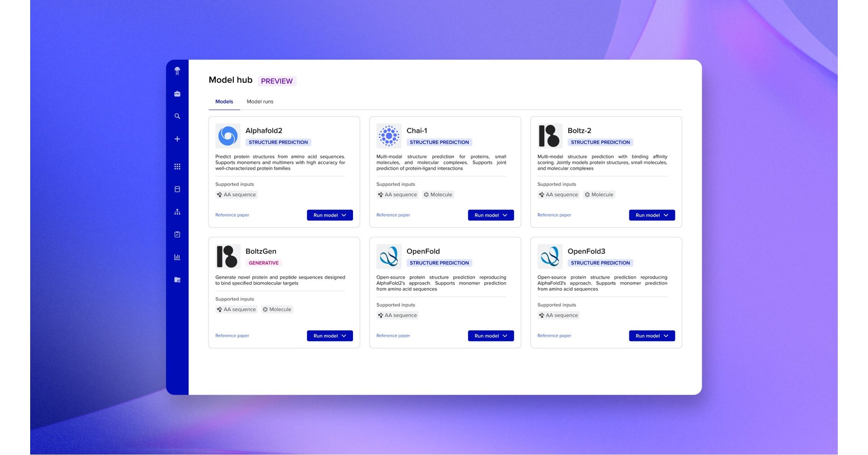868x455 pixels.
Task: Click the Molecule input chip on BoltzGen
Action: pyautogui.click(x=277, y=310)
